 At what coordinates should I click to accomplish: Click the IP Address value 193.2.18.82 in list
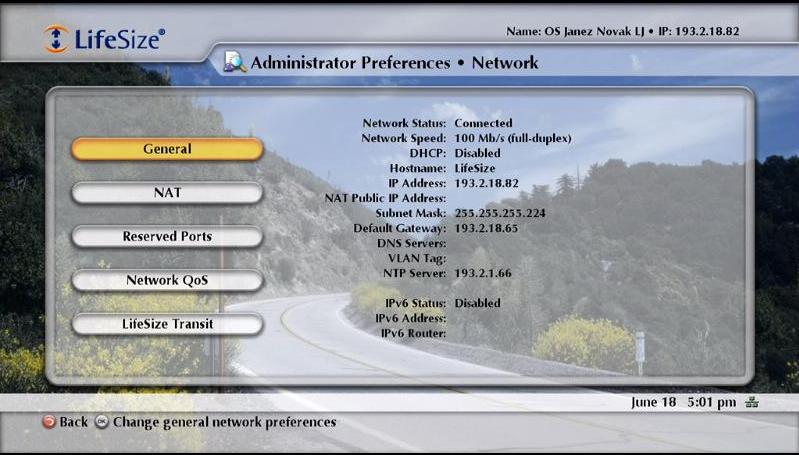(486, 183)
